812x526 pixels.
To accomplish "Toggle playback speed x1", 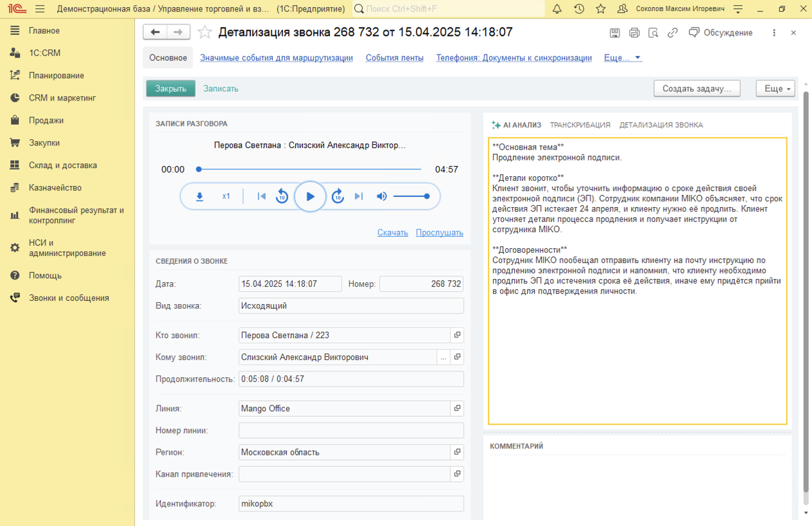I will (226, 196).
